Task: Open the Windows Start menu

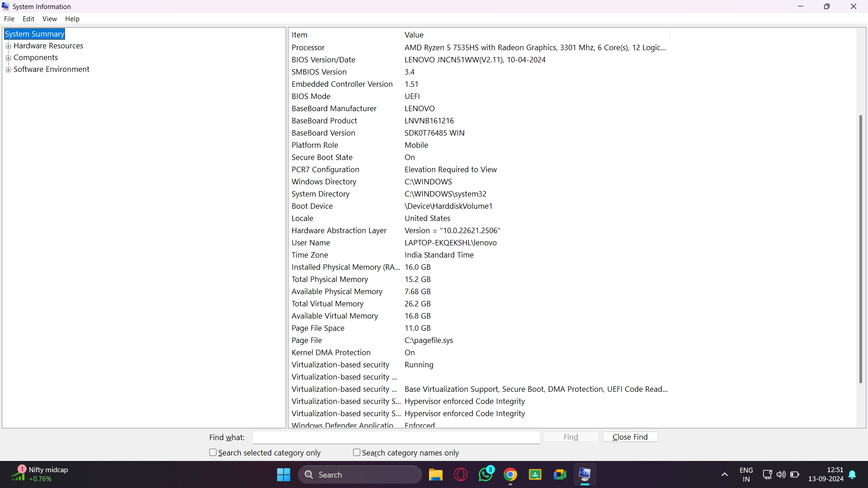Action: point(283,474)
